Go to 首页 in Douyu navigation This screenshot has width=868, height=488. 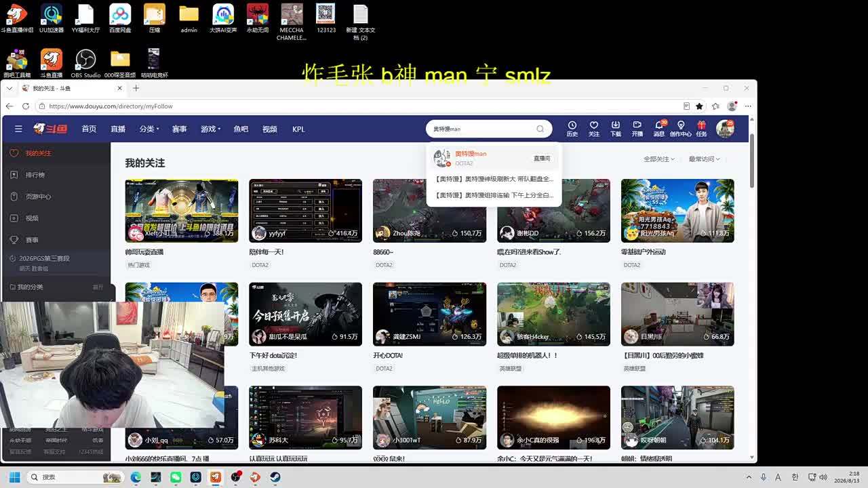[89, 129]
